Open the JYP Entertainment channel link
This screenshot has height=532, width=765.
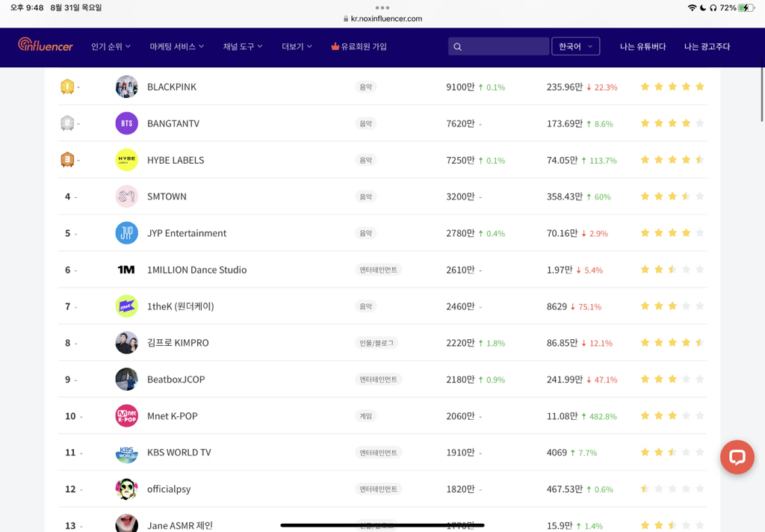187,233
